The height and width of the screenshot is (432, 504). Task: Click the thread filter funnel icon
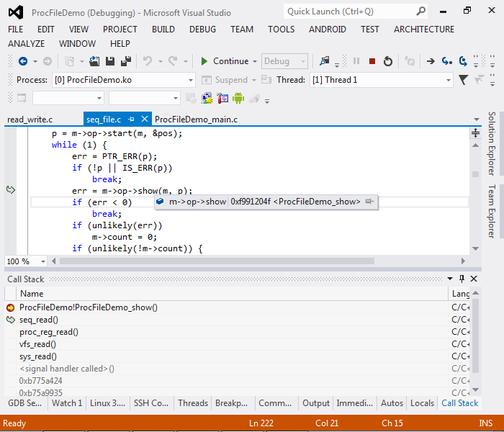coord(464,80)
